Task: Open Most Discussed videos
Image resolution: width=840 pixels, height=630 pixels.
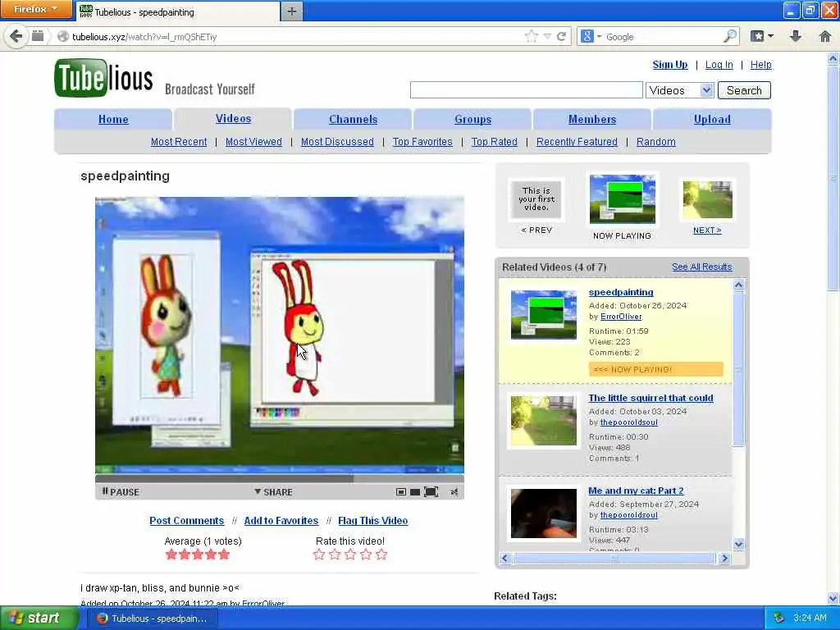Action: pyautogui.click(x=337, y=141)
